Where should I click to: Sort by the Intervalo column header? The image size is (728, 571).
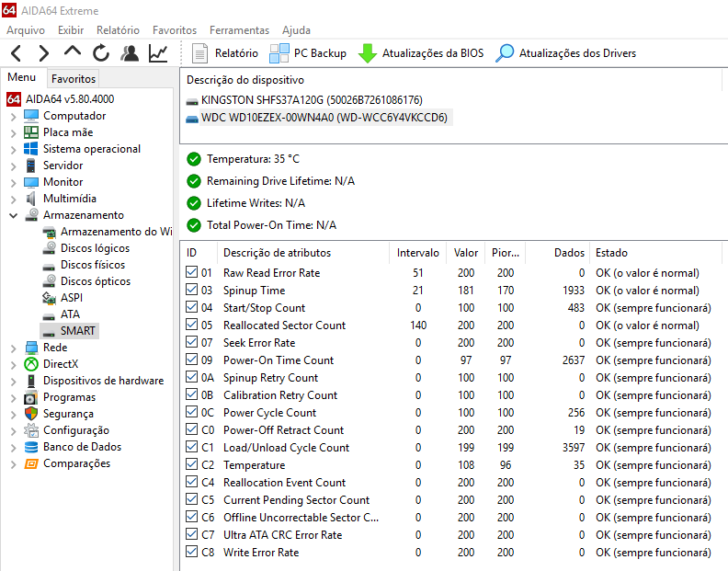(418, 253)
